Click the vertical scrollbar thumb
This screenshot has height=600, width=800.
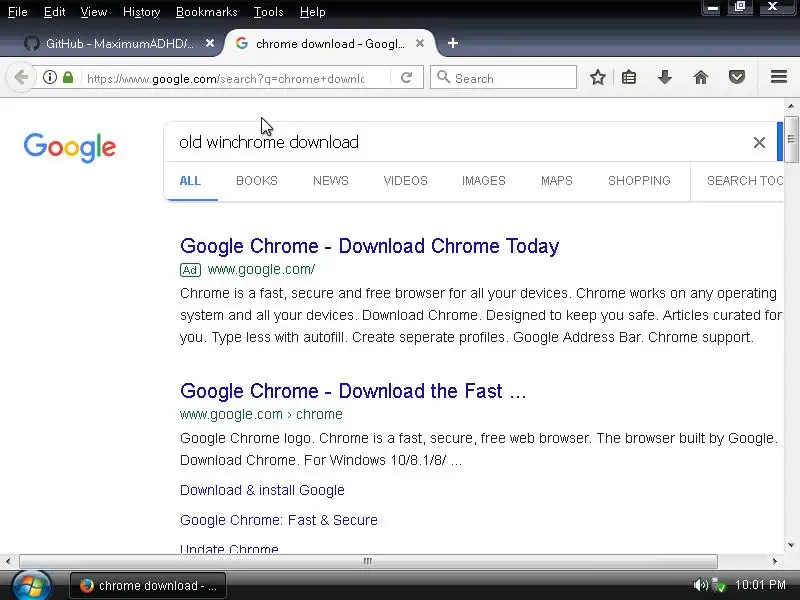pos(791,140)
